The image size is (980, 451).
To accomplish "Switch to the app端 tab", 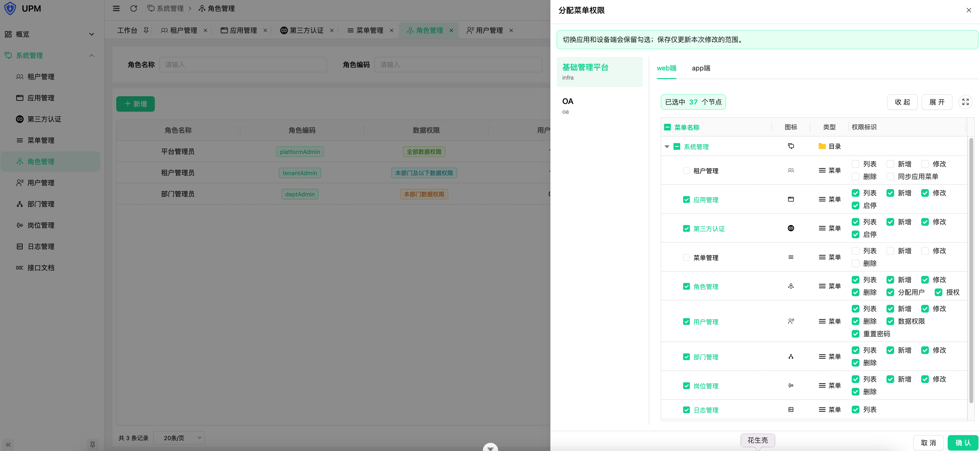I will [x=701, y=68].
